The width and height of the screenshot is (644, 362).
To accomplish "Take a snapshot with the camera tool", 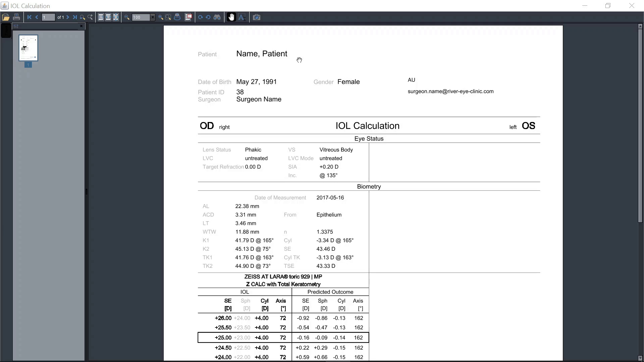I will point(257,17).
